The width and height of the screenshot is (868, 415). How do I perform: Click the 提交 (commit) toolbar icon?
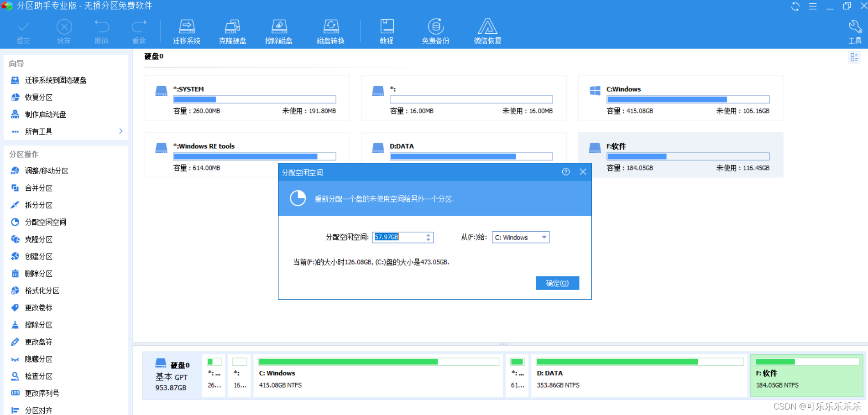23,32
